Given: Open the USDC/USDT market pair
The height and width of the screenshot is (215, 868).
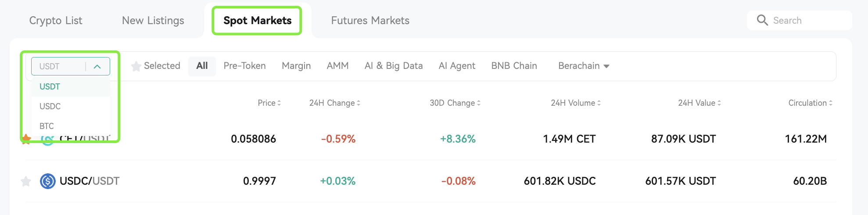Looking at the screenshot, I should click(90, 181).
